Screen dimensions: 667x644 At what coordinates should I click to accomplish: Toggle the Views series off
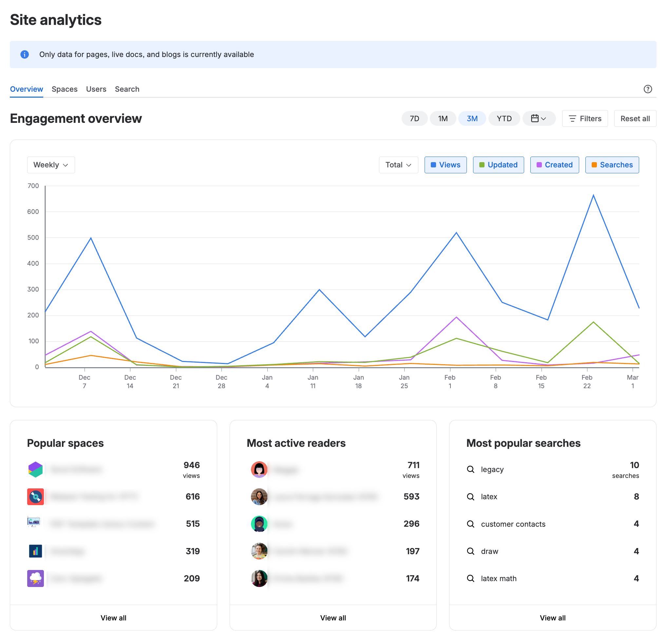pyautogui.click(x=445, y=165)
